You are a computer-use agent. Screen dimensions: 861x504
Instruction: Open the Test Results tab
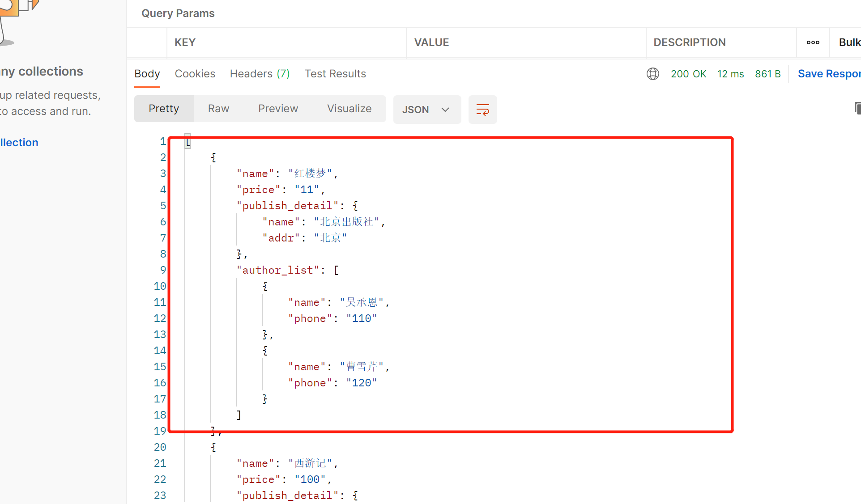tap(335, 74)
